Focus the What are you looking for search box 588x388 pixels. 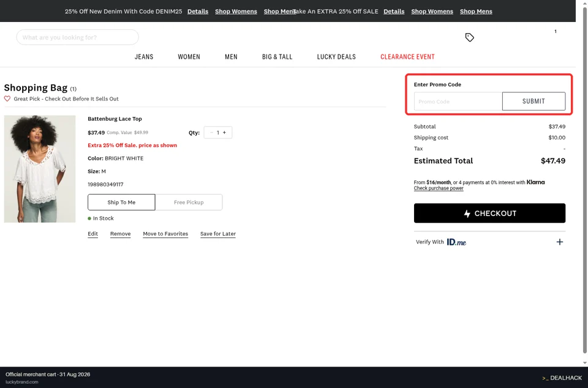78,37
